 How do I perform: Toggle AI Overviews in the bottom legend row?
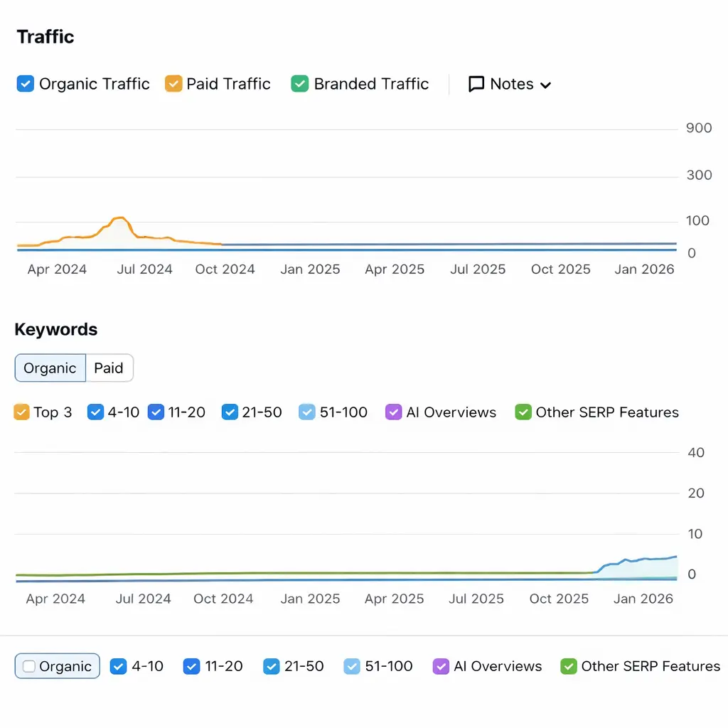coord(441,666)
